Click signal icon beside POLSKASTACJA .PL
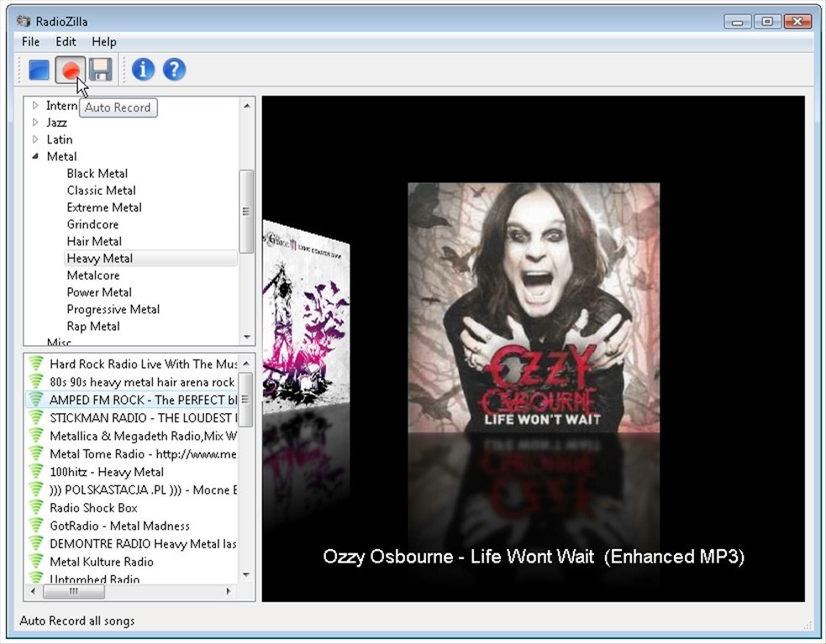 click(x=36, y=490)
